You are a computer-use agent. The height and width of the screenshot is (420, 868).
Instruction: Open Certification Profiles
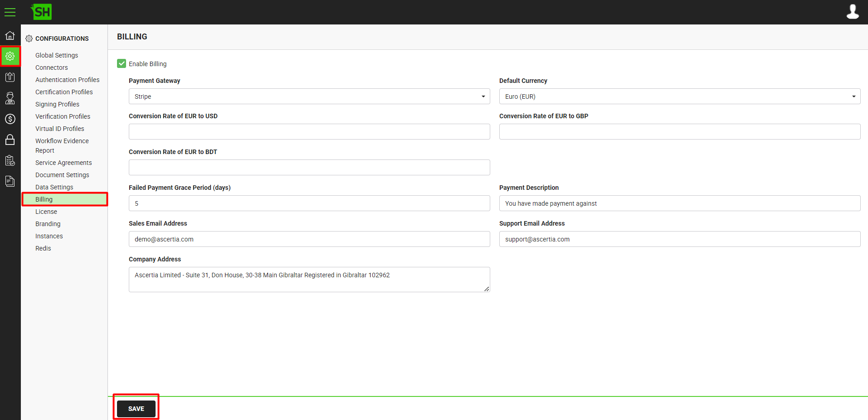(x=64, y=92)
